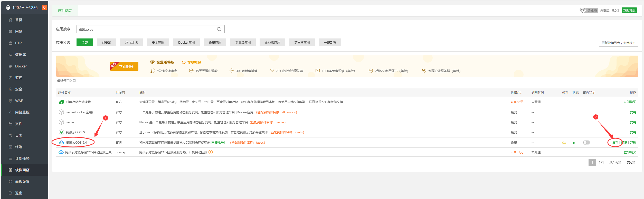644x199 pixels.
Task: Click 安装 for nacos(Docker应用)
Action: coord(633,112)
